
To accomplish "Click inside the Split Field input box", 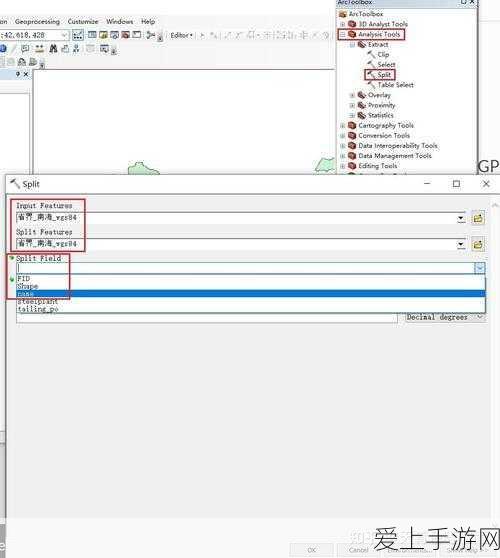I will pos(246,268).
